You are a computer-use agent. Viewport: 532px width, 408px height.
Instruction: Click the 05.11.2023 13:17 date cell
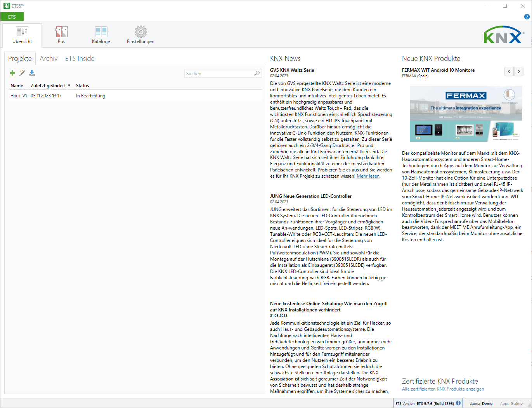point(46,96)
